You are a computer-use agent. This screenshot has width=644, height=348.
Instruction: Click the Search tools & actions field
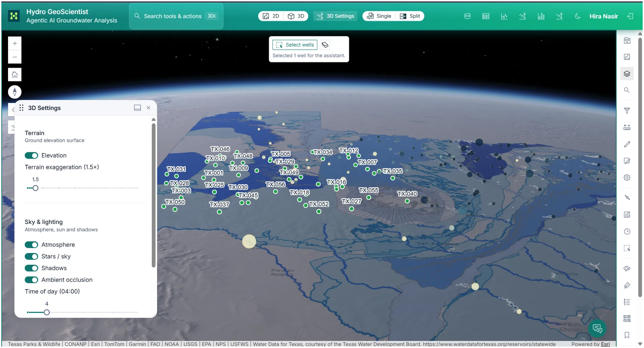pyautogui.click(x=176, y=16)
